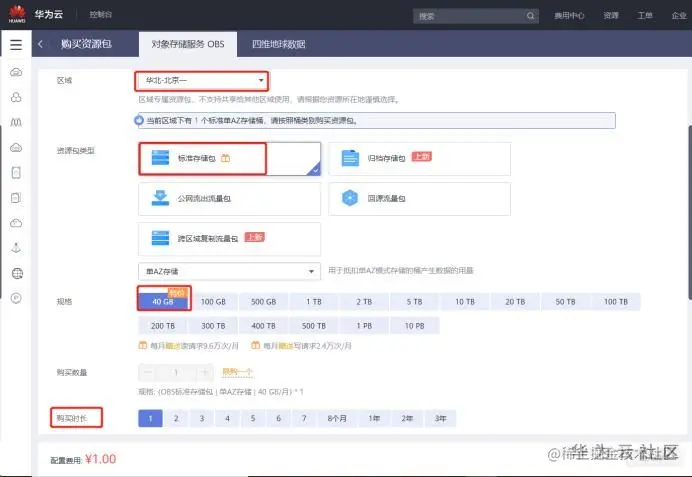Click the gift icon before write-request promo
The width and height of the screenshot is (692, 477).
[x=255, y=345]
